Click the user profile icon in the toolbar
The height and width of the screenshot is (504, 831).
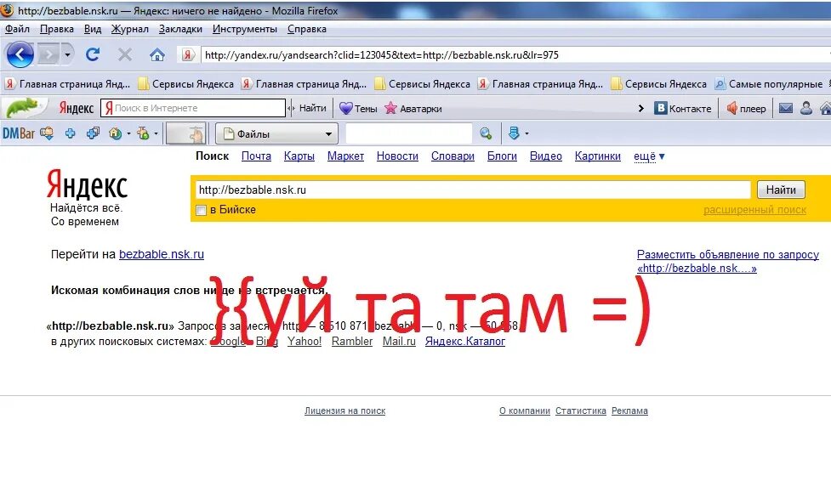pos(806,108)
